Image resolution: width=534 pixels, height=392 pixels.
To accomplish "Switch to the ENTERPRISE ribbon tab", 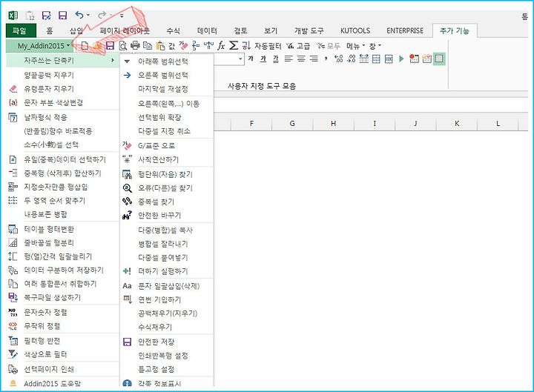I will [x=405, y=30].
